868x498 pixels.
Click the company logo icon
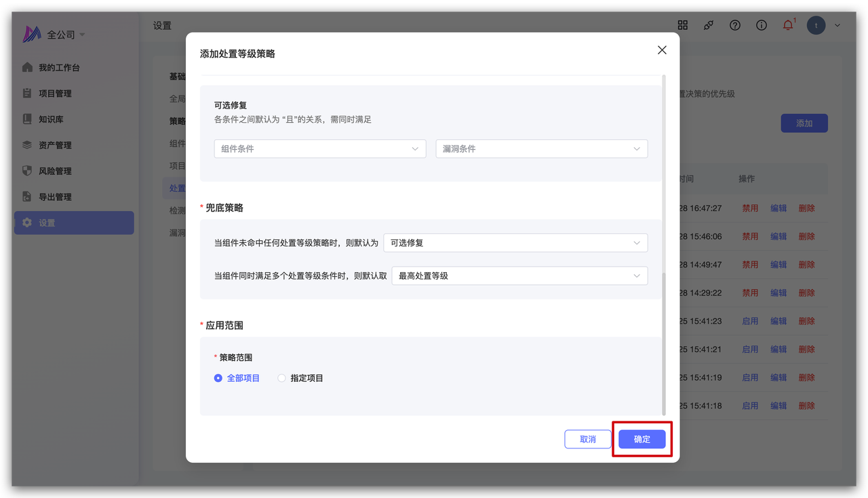click(x=32, y=35)
